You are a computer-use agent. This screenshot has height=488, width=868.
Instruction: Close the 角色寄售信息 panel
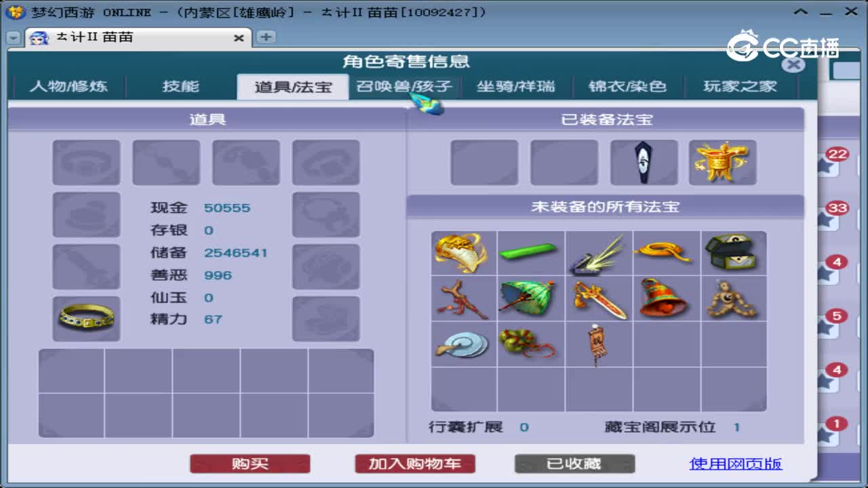click(793, 64)
